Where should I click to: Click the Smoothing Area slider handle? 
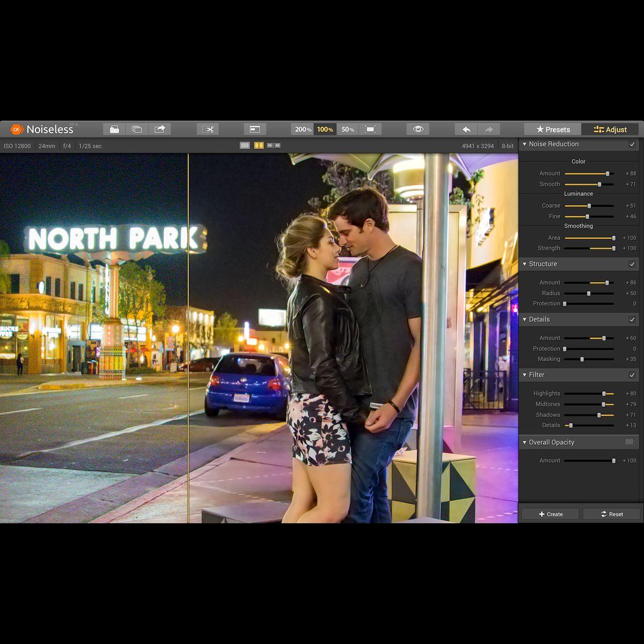click(x=613, y=238)
